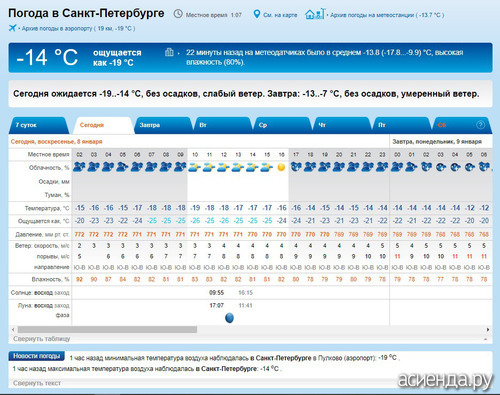Click the airplane airport archive icon

pyautogui.click(x=13, y=28)
